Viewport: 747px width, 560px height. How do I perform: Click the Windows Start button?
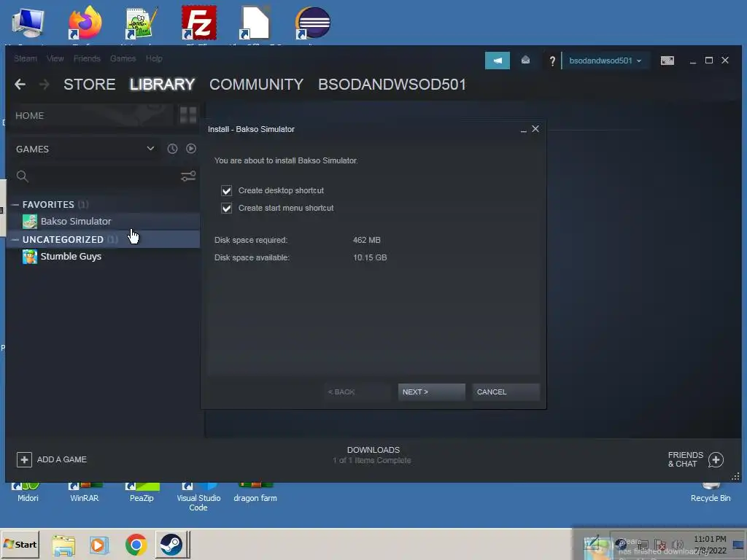[x=20, y=544]
